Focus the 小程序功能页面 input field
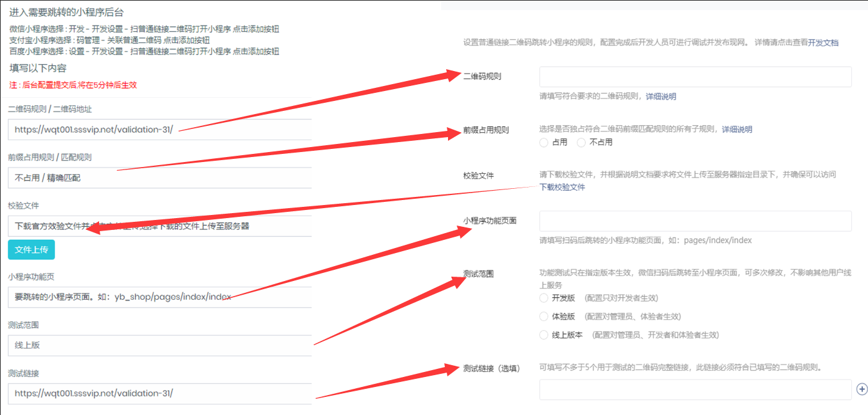This screenshot has width=868, height=415. pos(695,221)
